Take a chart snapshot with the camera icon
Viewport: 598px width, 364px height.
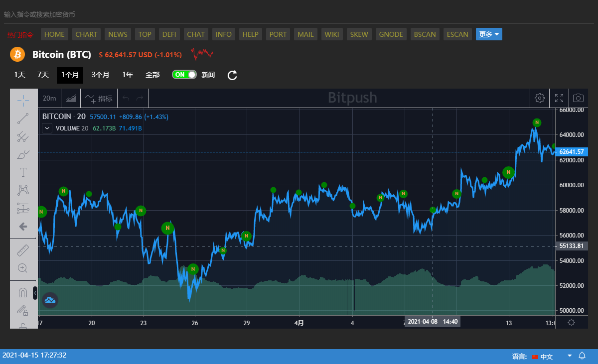pyautogui.click(x=578, y=98)
